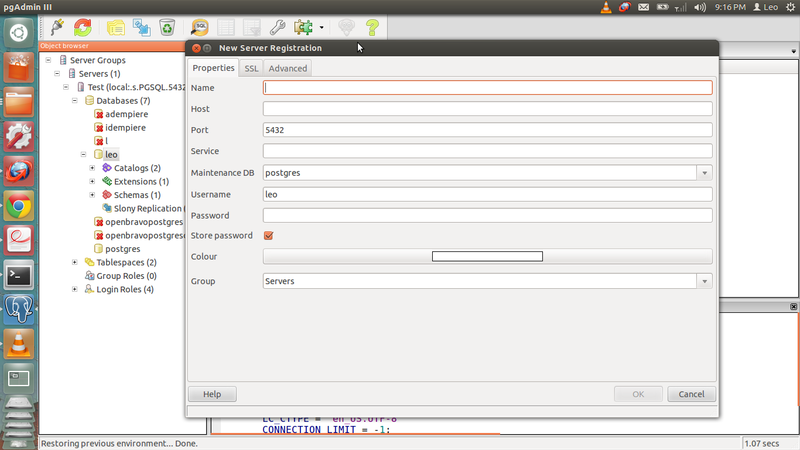Viewport: 800px width, 450px height.
Task: Expand the Tablespaces tree node
Action: coord(75,262)
